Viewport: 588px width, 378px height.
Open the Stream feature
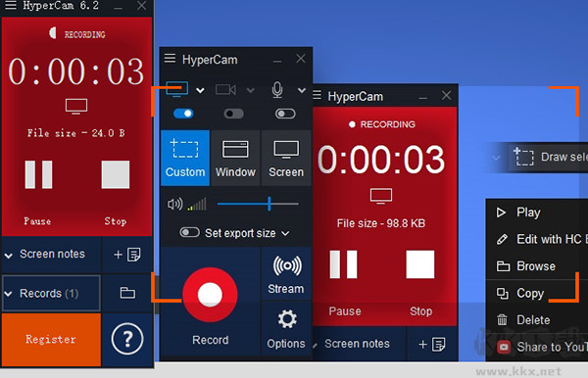pyautogui.click(x=286, y=274)
